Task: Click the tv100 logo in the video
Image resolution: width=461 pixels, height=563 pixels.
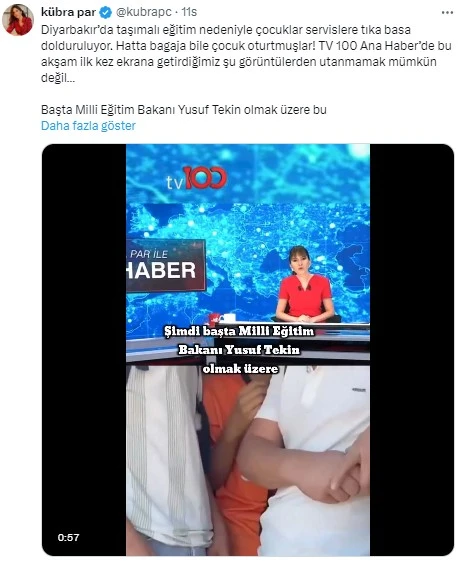Action: click(x=197, y=178)
